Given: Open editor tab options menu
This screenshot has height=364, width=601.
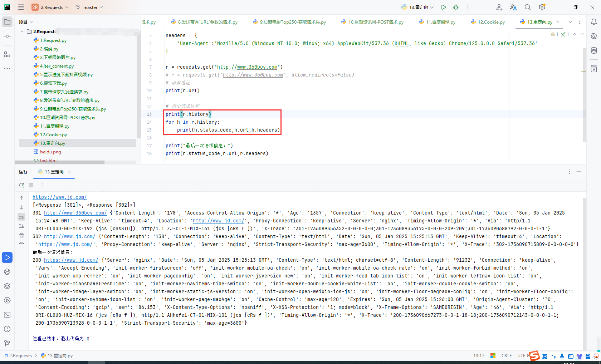Looking at the screenshot, I should (x=580, y=22).
